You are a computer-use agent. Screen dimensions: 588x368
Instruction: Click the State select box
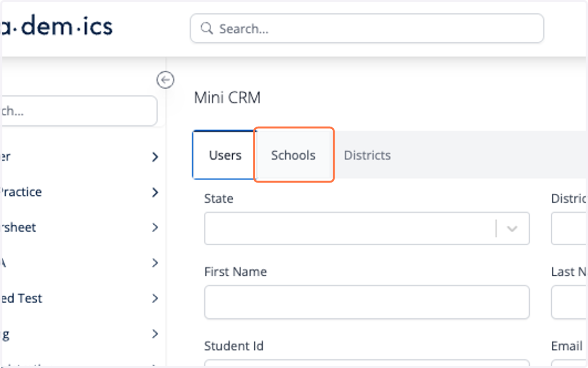pos(367,229)
